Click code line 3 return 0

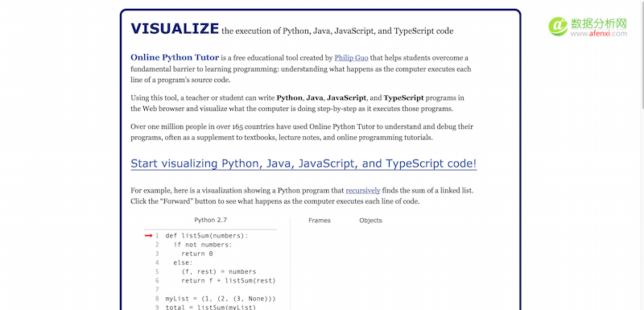coord(196,254)
